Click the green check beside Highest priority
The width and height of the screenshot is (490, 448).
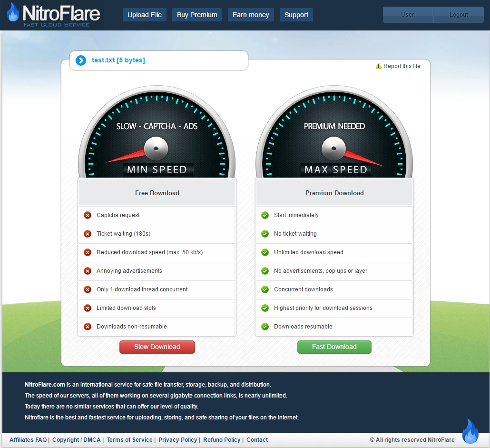(265, 308)
